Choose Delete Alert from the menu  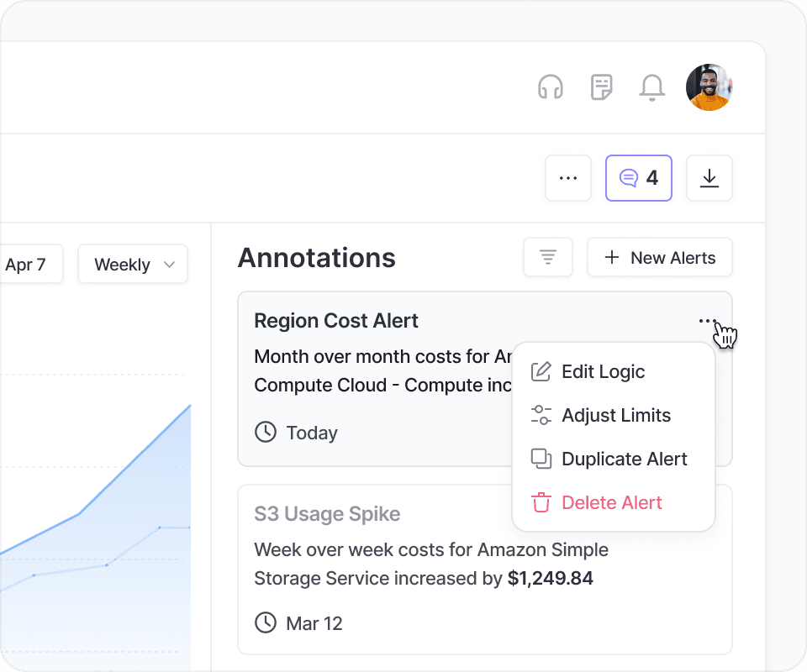[611, 502]
